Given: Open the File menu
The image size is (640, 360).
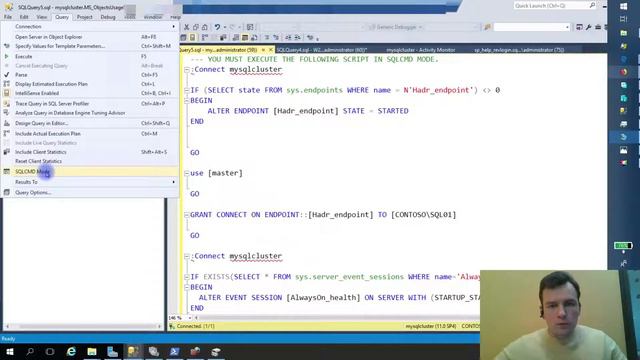Looking at the screenshot, I should click(8, 17).
